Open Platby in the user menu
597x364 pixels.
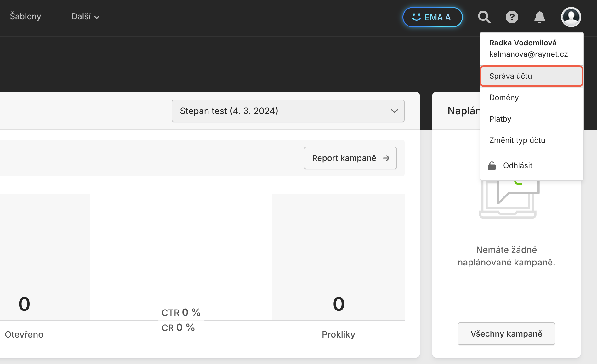coord(532,119)
